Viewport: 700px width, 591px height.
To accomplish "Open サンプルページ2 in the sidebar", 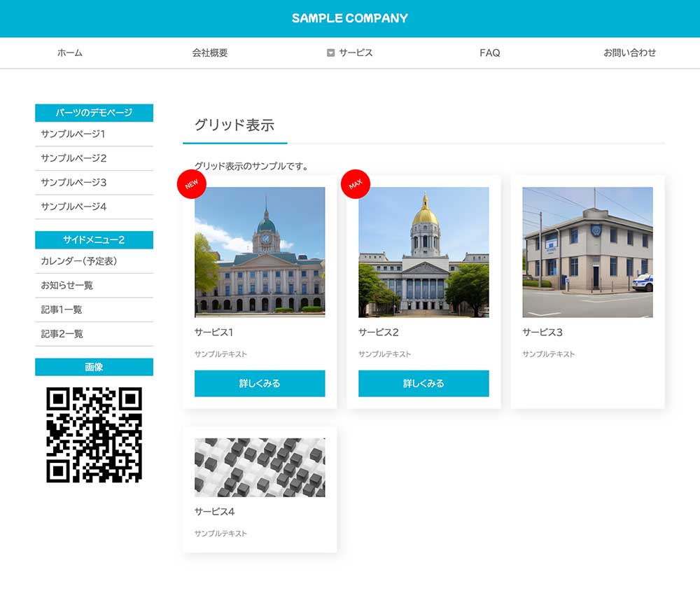I will (x=94, y=158).
